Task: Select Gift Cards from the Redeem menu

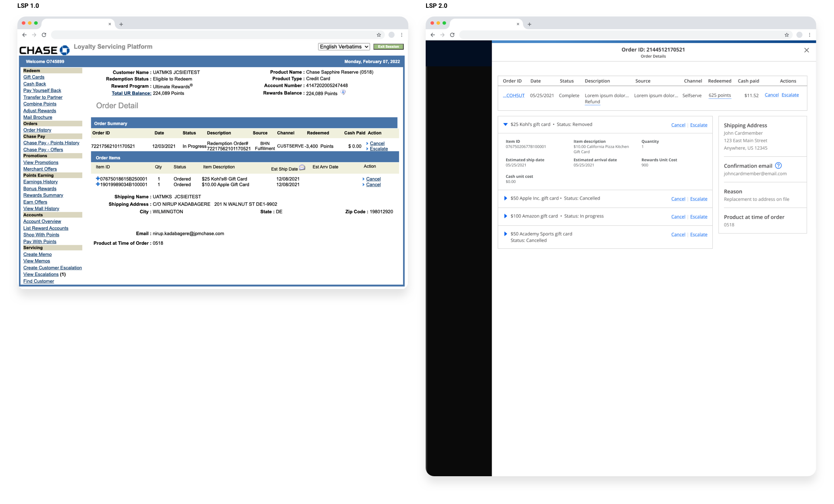Action: [x=34, y=77]
